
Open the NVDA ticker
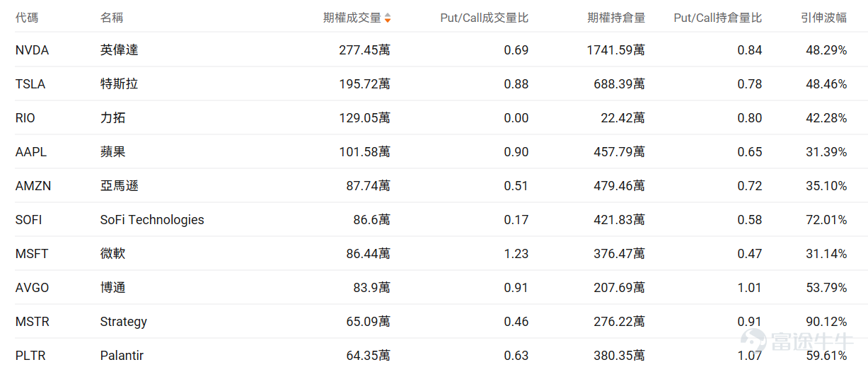[32, 50]
